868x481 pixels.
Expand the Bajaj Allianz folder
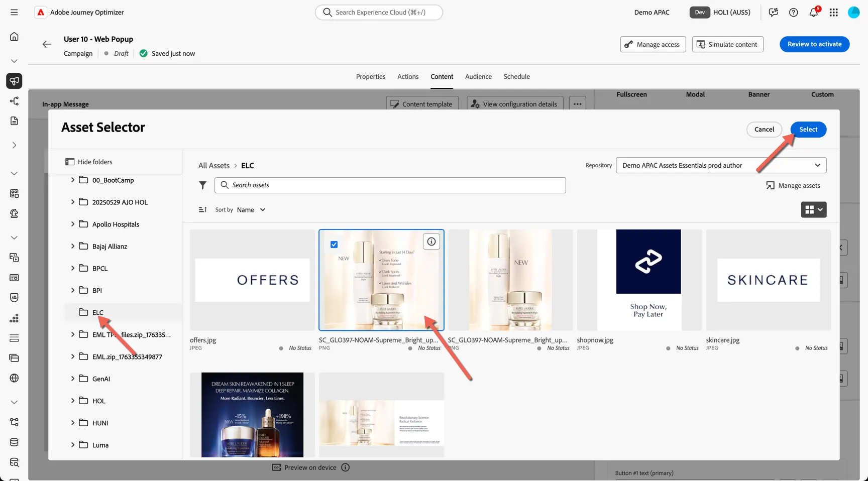coord(73,246)
